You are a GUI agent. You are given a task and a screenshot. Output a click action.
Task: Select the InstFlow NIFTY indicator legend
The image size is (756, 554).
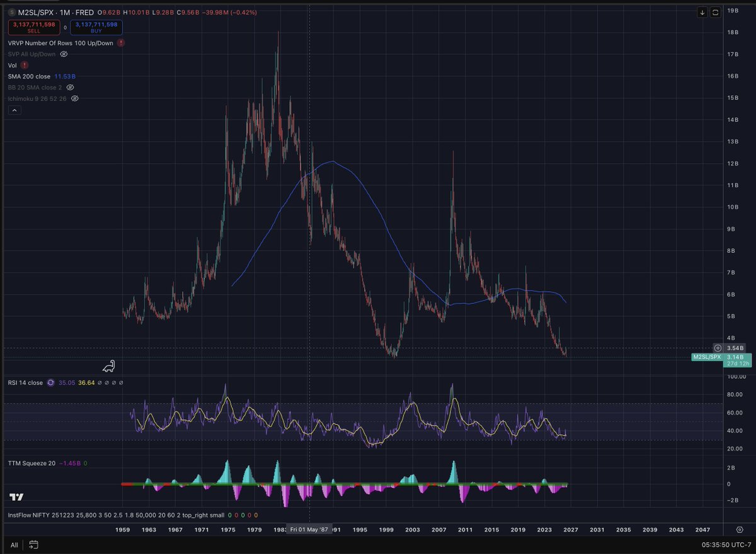click(116, 515)
